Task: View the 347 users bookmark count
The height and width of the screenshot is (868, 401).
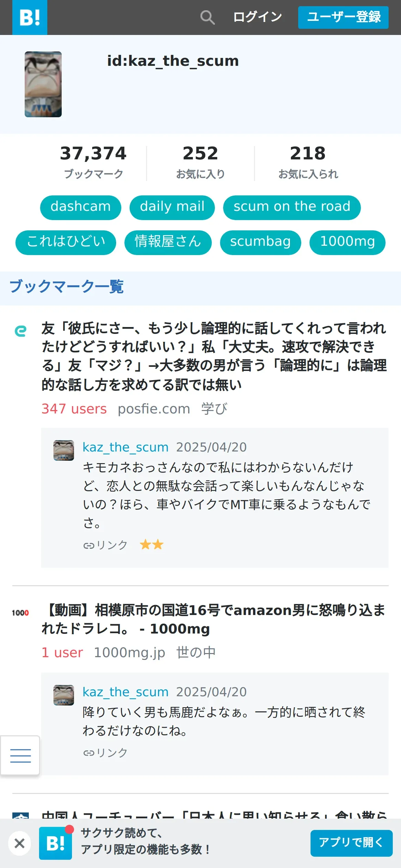Action: 74,409
